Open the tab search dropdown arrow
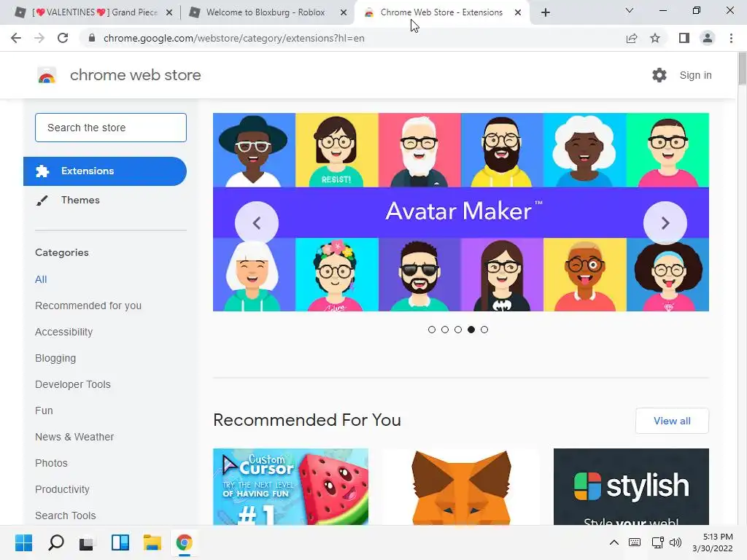 click(x=630, y=10)
